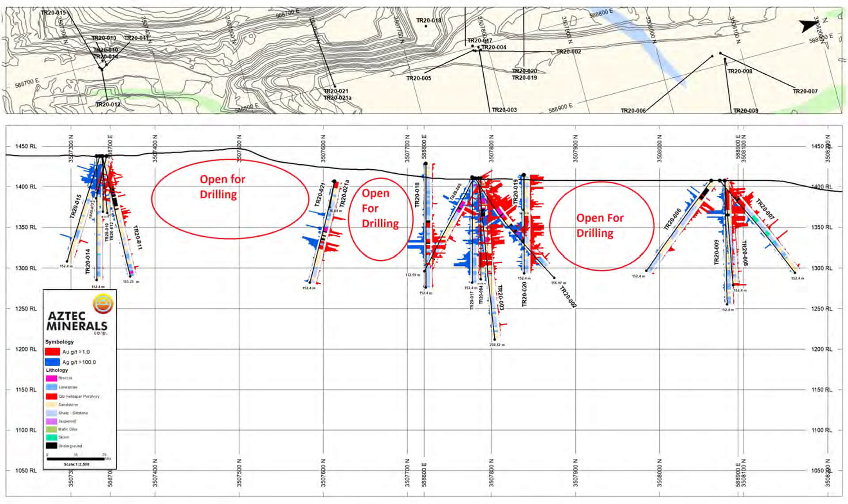Expand the Lithology legend section

click(x=57, y=370)
